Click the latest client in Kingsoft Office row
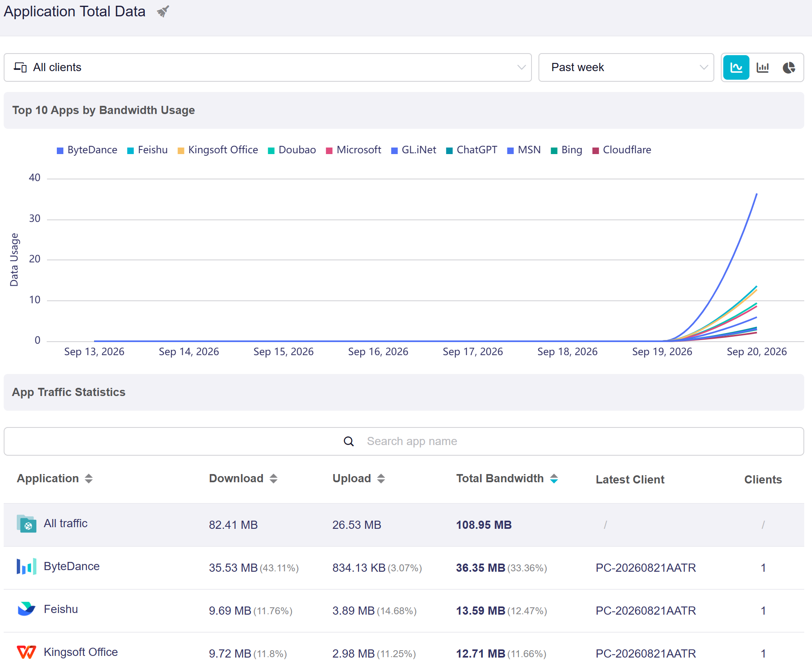 pyautogui.click(x=646, y=654)
